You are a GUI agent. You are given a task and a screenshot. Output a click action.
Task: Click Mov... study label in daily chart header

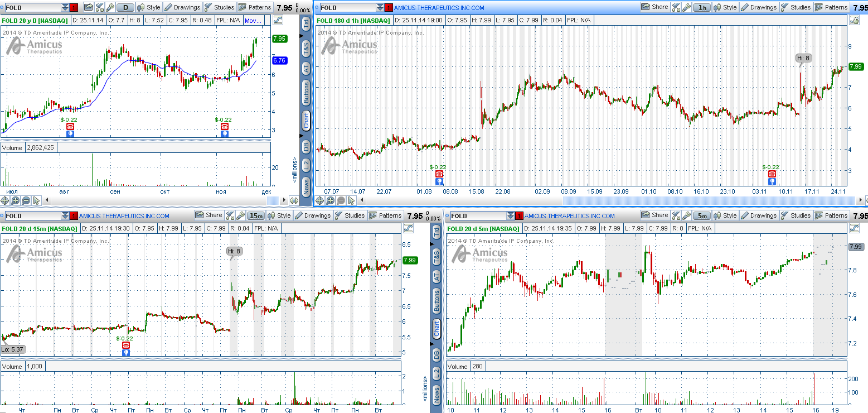pos(253,20)
